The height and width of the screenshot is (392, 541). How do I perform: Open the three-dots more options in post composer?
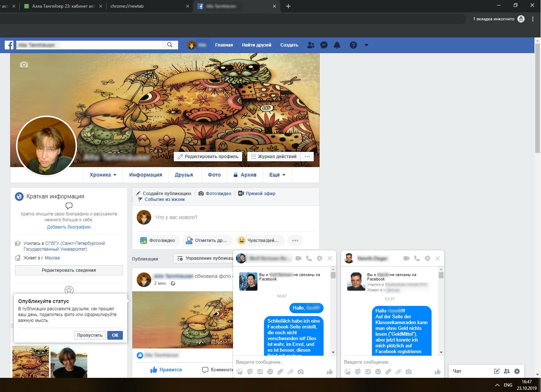(x=295, y=241)
